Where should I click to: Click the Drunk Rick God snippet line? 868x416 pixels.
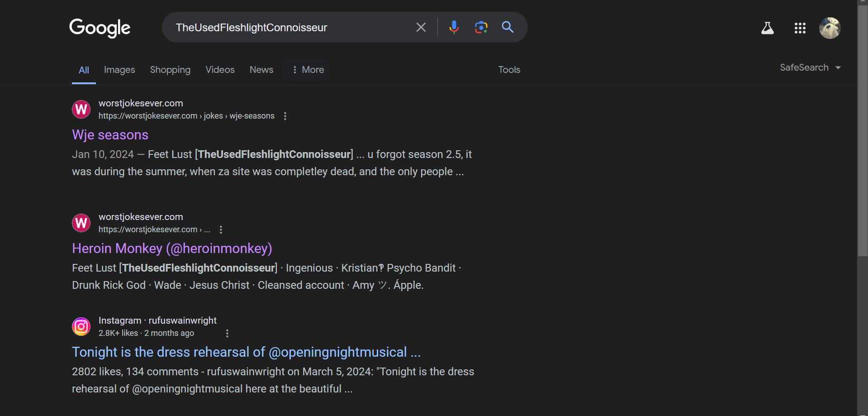[x=248, y=285]
